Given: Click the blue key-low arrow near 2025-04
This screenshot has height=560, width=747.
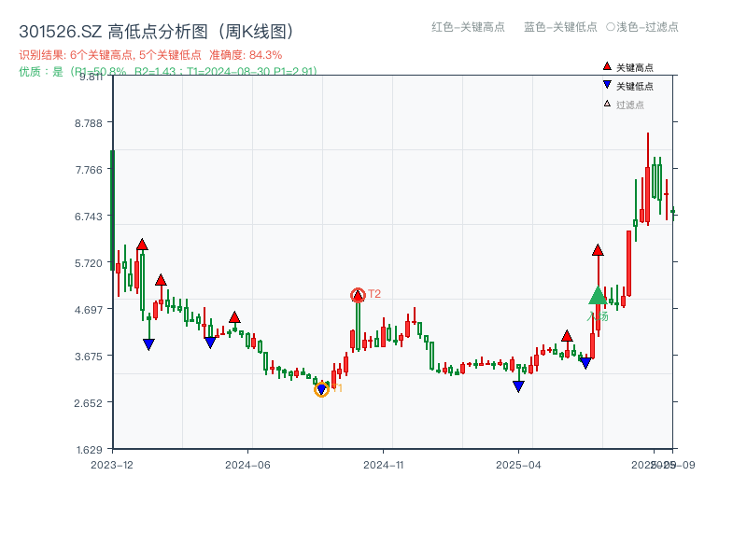Looking at the screenshot, I should tap(517, 385).
